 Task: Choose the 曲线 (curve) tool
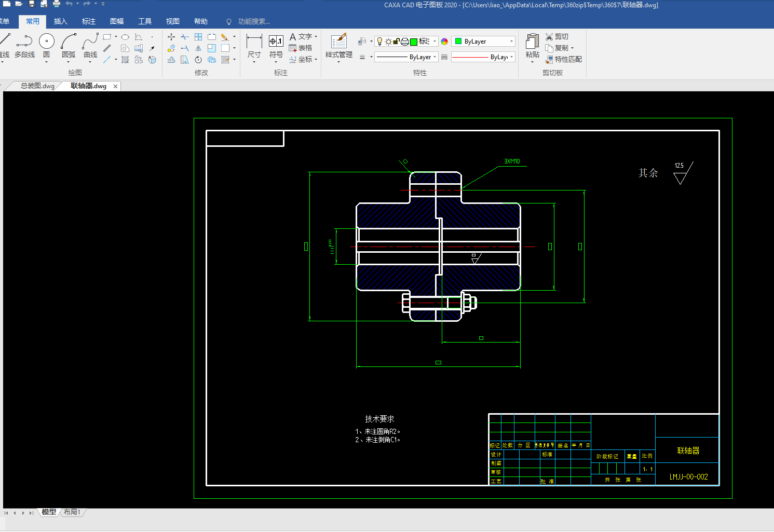click(x=90, y=42)
